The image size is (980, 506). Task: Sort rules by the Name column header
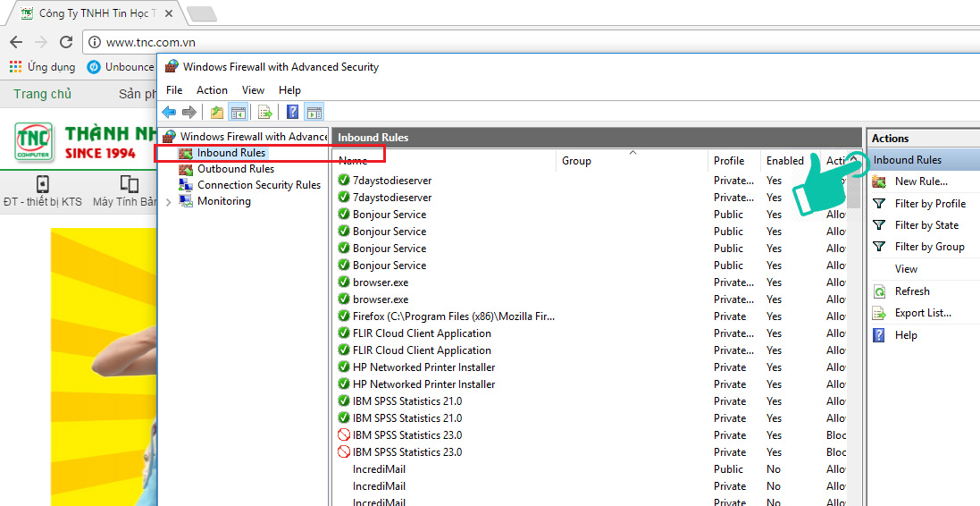pos(444,161)
